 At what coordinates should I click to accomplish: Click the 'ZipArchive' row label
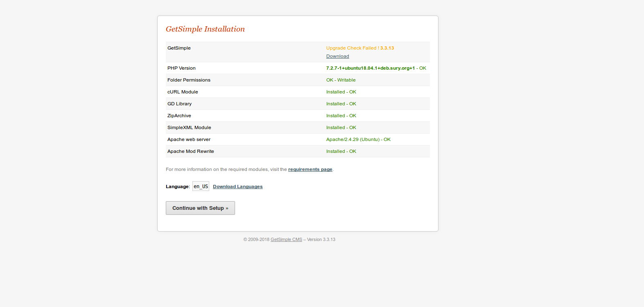coord(179,116)
